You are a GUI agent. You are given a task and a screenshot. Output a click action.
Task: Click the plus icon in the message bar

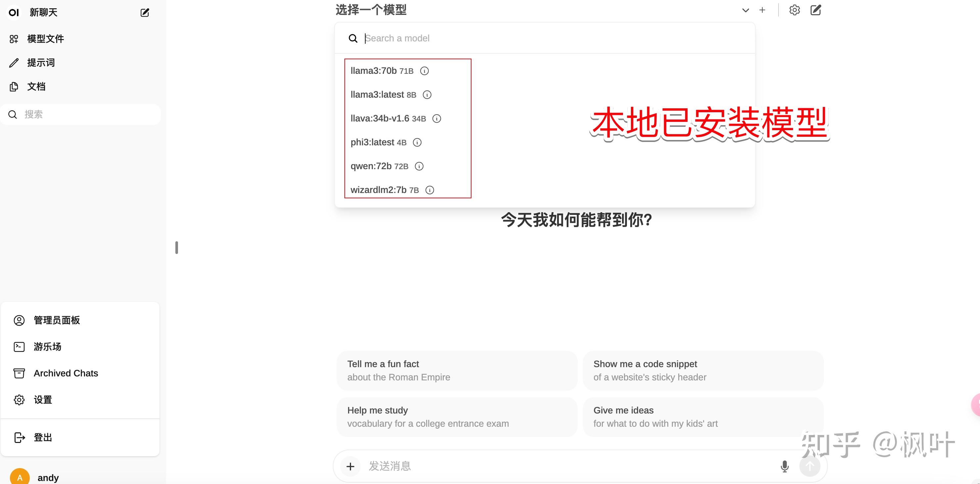click(350, 466)
